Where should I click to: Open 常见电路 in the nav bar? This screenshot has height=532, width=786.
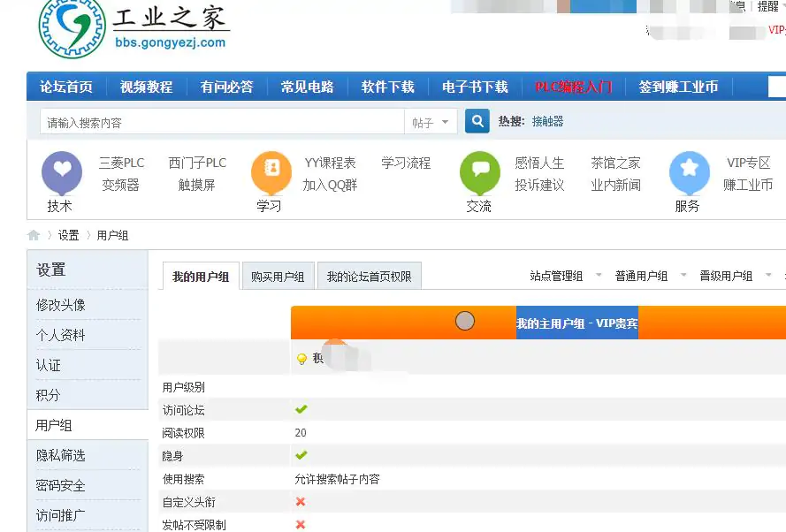308,87
